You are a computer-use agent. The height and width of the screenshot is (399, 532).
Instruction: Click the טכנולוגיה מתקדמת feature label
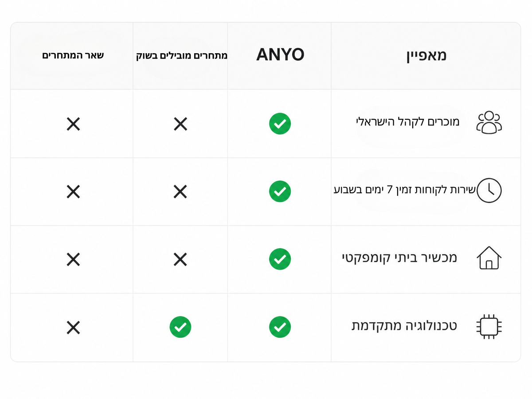404,326
